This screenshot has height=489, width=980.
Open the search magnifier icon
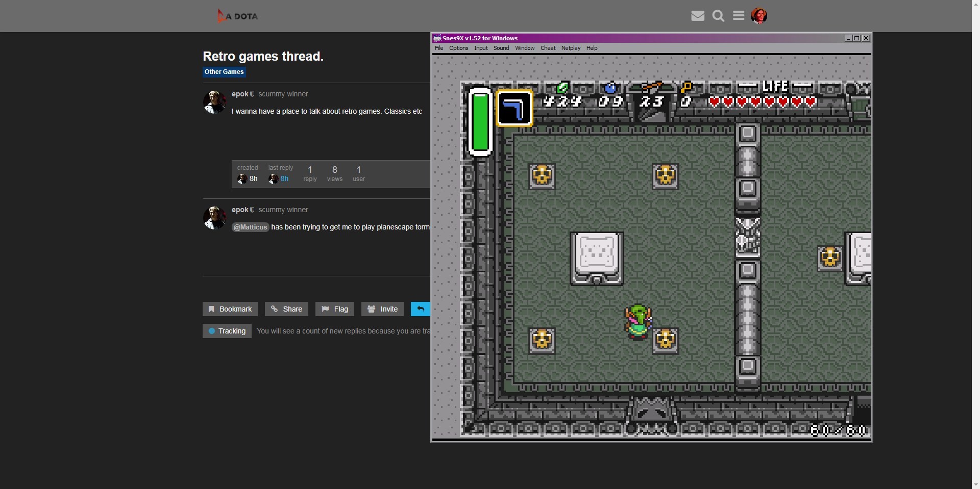(x=718, y=16)
